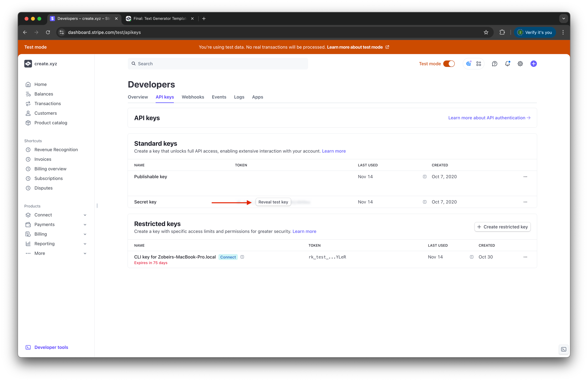Open the shell panel icon at bottom right
This screenshot has height=381, width=588.
pyautogui.click(x=563, y=349)
